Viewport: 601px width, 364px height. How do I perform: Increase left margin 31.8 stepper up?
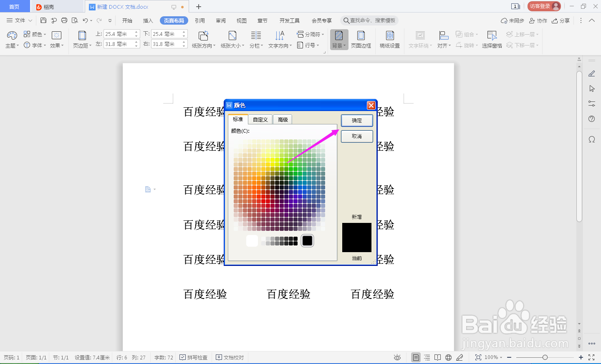(x=137, y=42)
